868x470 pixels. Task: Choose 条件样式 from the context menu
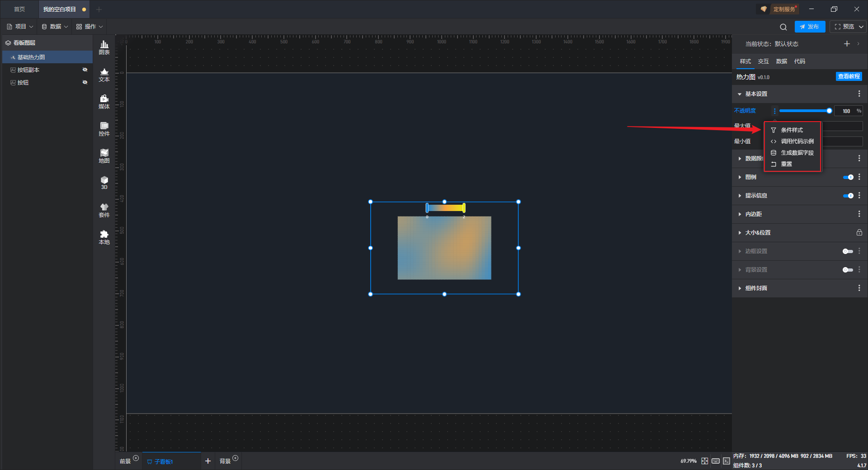tap(792, 130)
